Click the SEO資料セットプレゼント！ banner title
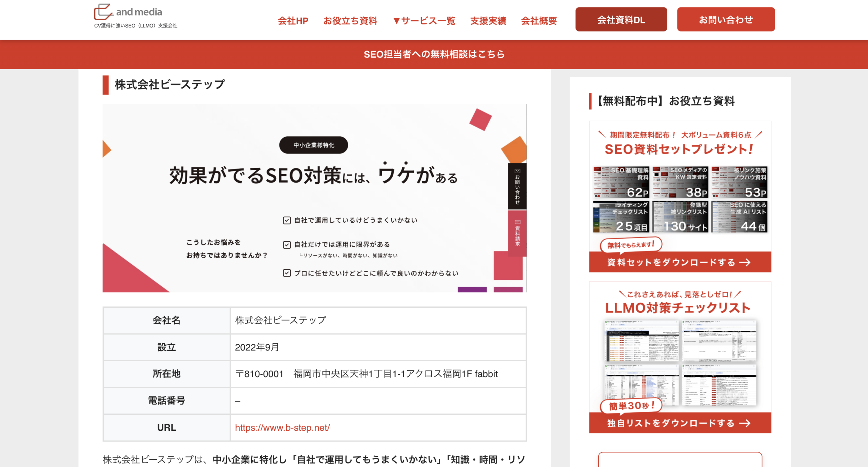The width and height of the screenshot is (868, 467). coord(679,149)
